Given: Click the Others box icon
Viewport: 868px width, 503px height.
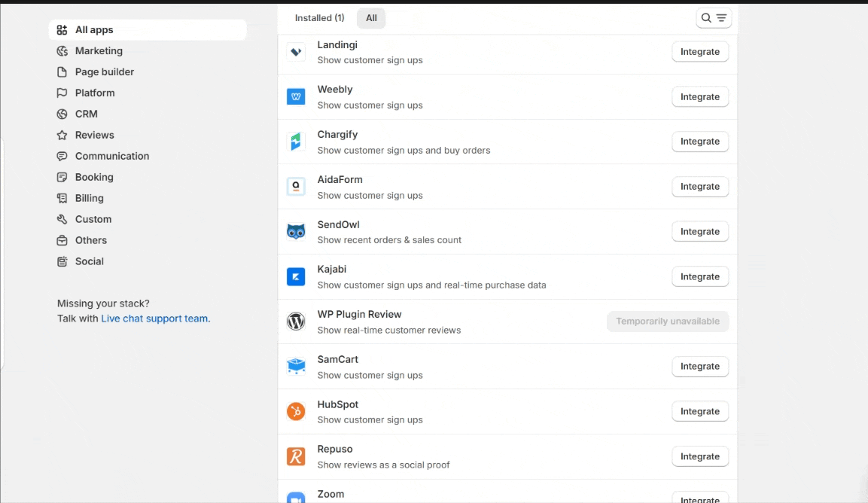Looking at the screenshot, I should 62,240.
